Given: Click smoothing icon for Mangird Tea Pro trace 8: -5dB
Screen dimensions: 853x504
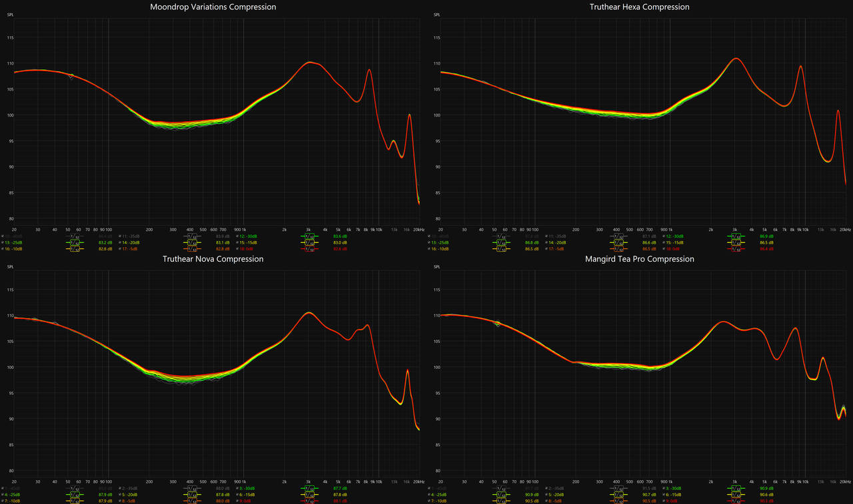Looking at the screenshot, I should (618, 501).
